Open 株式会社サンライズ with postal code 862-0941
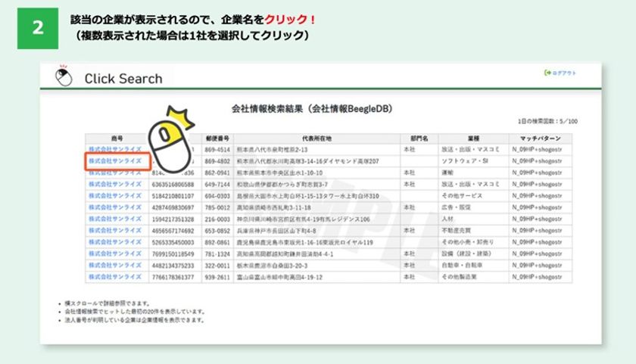Viewport: 636px width, 364px height. pos(115,173)
